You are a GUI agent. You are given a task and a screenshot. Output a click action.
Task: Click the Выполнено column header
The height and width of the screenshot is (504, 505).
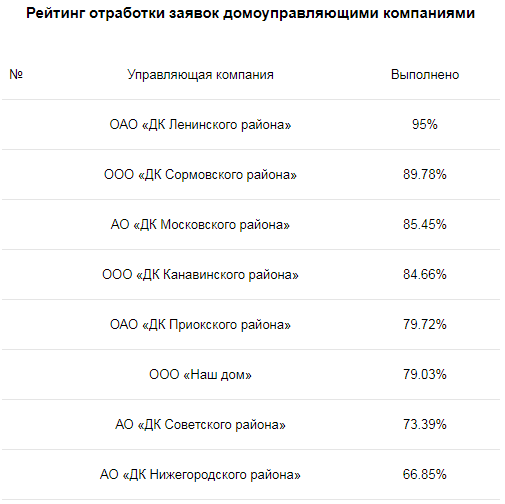[425, 74]
